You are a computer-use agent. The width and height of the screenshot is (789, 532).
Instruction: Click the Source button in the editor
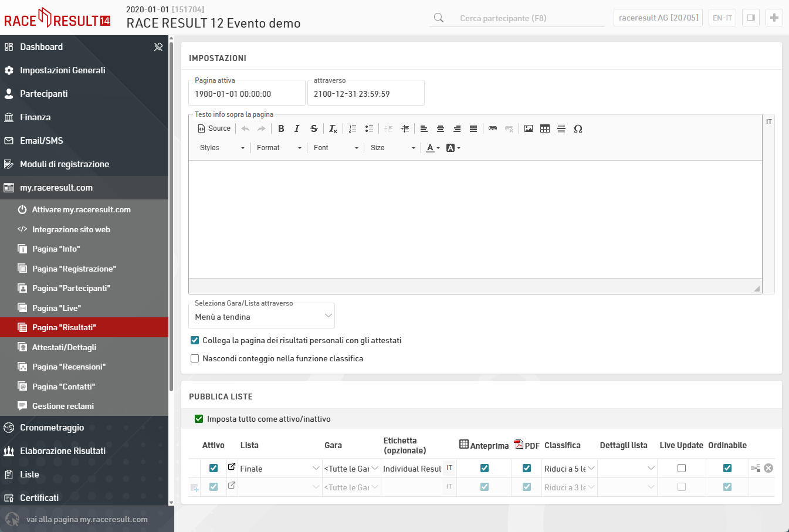[214, 128]
